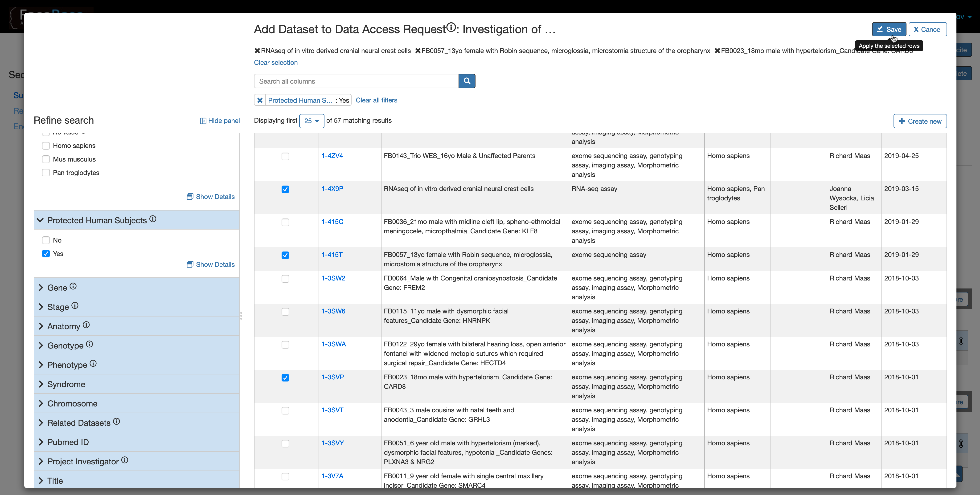The image size is (980, 495).
Task: Check the No option for Protected Human Subjects
Action: [x=46, y=240]
